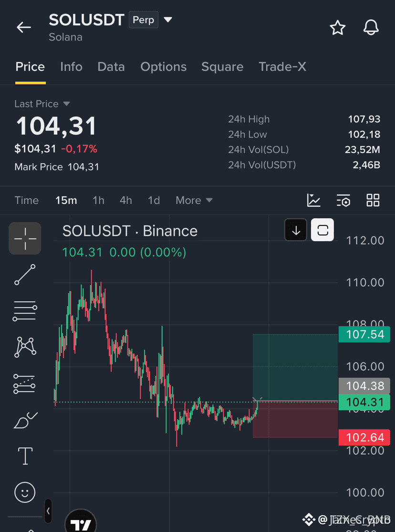The image size is (395, 532).
Task: Select the XABCD pattern tool
Action: (x=25, y=347)
